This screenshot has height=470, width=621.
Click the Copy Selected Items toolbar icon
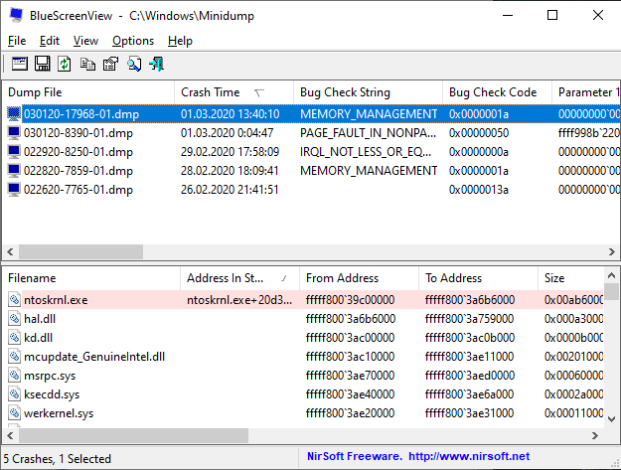point(88,64)
